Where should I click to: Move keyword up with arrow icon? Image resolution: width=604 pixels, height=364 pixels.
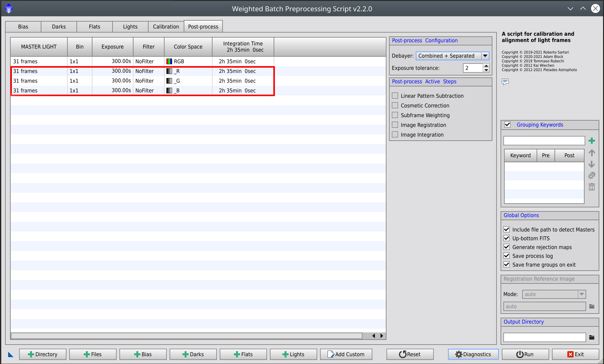(x=592, y=153)
